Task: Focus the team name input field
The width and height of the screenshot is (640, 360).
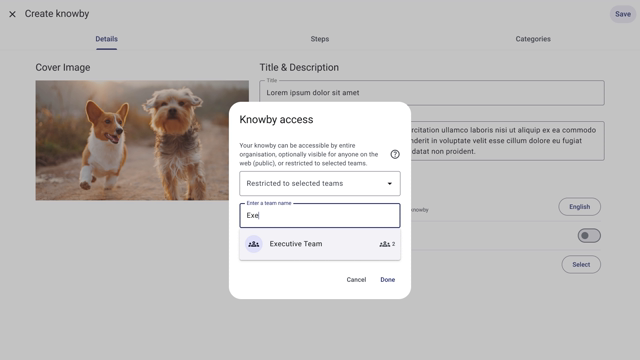Action: (320, 216)
